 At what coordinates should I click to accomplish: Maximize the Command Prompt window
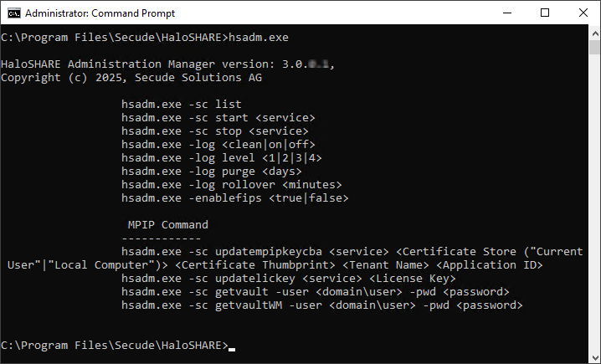[x=545, y=13]
